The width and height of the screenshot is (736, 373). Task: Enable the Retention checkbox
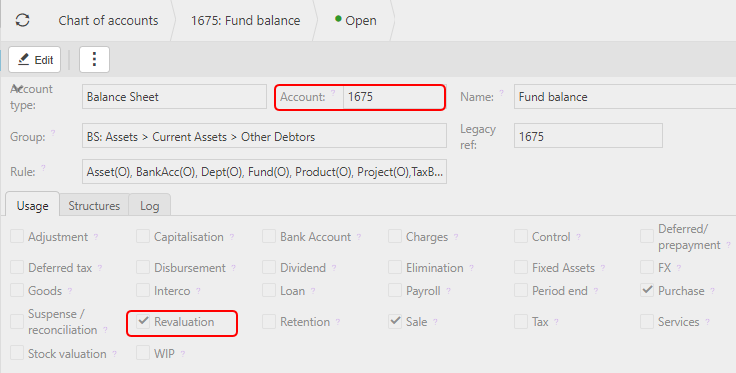click(268, 322)
